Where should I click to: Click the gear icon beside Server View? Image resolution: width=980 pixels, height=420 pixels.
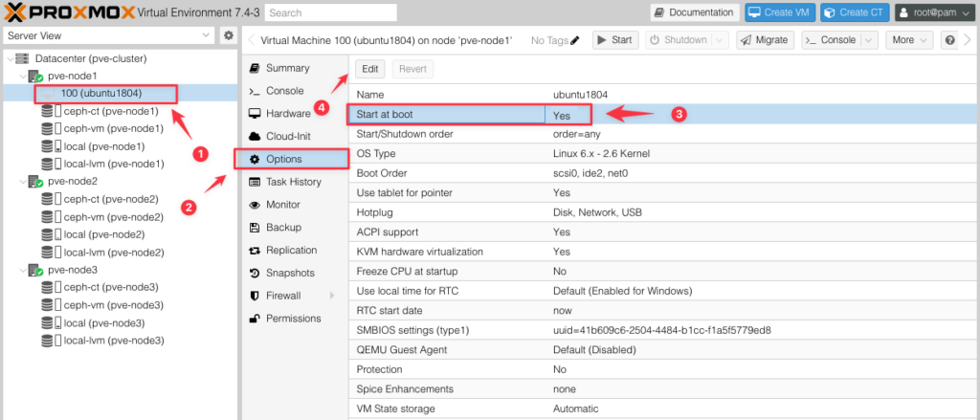[229, 35]
